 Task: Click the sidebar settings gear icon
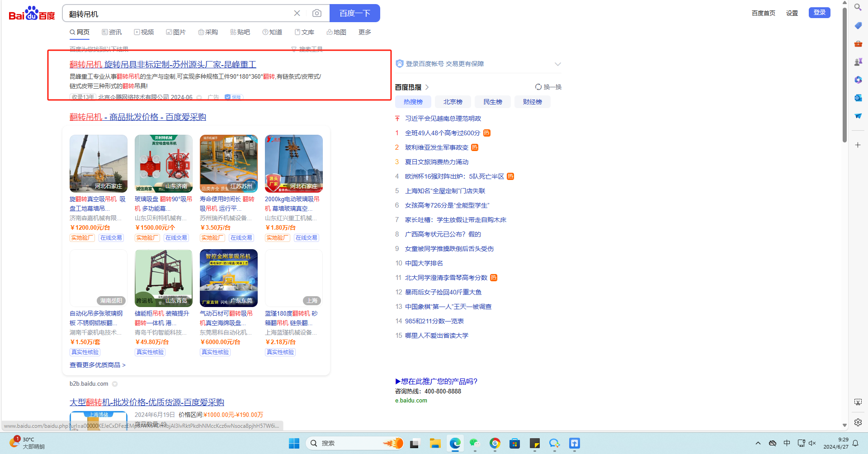[x=858, y=422]
